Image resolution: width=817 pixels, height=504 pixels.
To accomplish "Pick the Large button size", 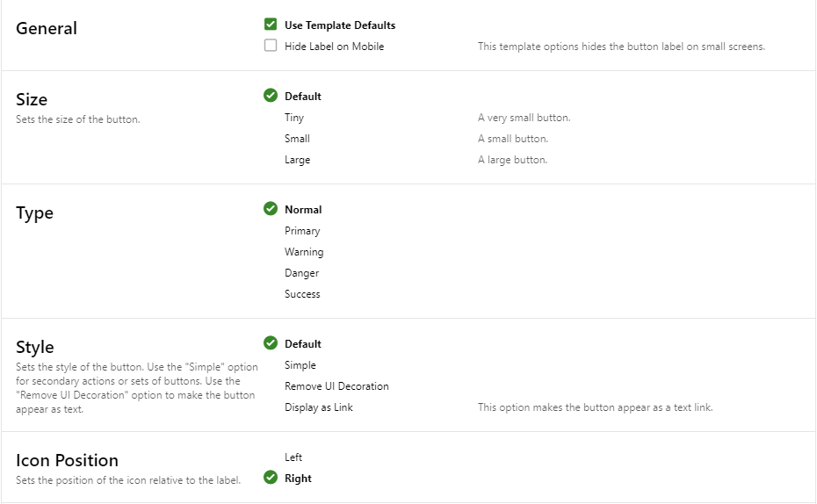I will 297,160.
